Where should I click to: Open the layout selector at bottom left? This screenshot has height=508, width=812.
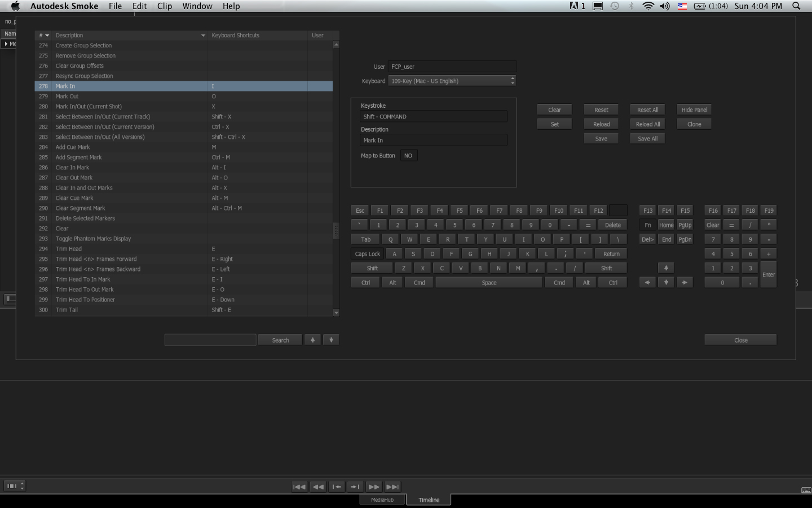(x=15, y=486)
